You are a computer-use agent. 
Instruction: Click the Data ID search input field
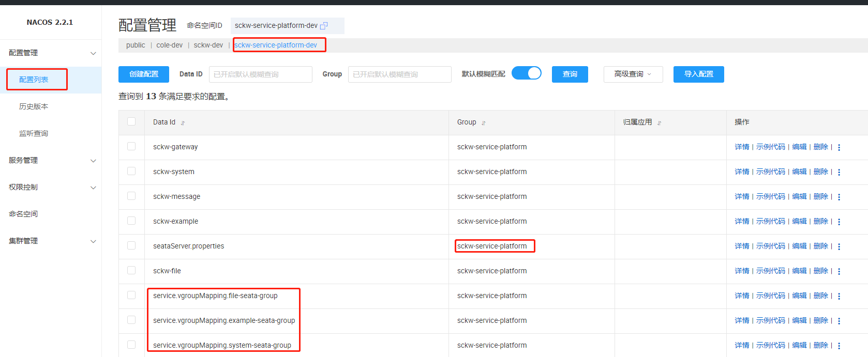[260, 74]
